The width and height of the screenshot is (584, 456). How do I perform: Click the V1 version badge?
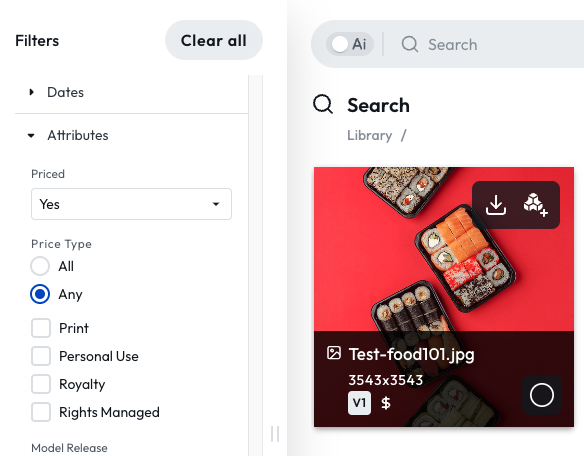point(359,403)
